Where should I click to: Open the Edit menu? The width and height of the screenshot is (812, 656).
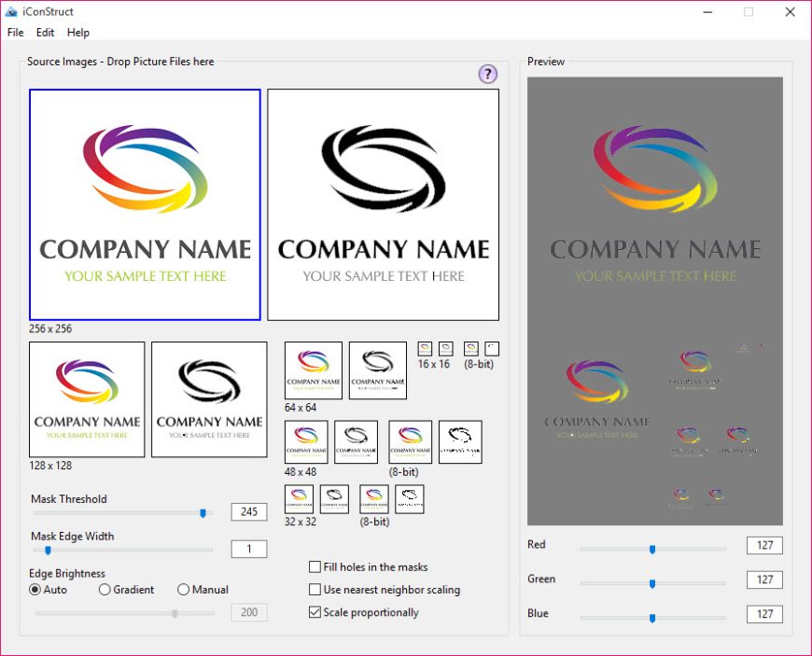[45, 33]
